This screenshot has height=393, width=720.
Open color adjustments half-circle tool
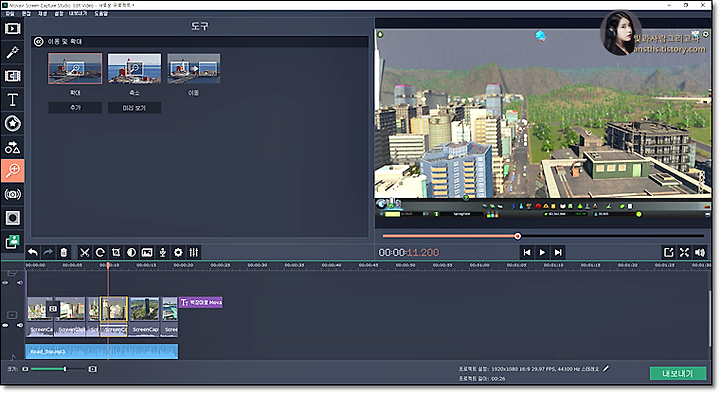tap(131, 252)
